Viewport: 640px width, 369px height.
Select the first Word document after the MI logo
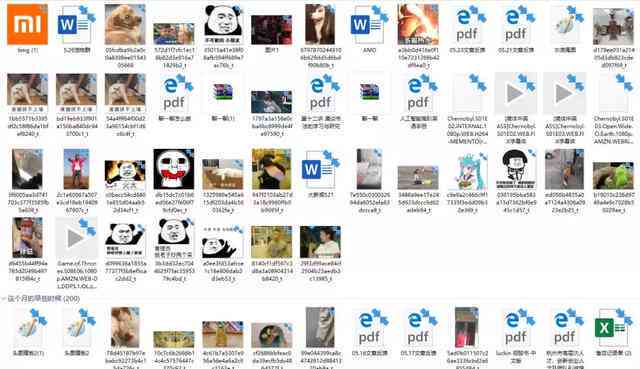(x=76, y=24)
